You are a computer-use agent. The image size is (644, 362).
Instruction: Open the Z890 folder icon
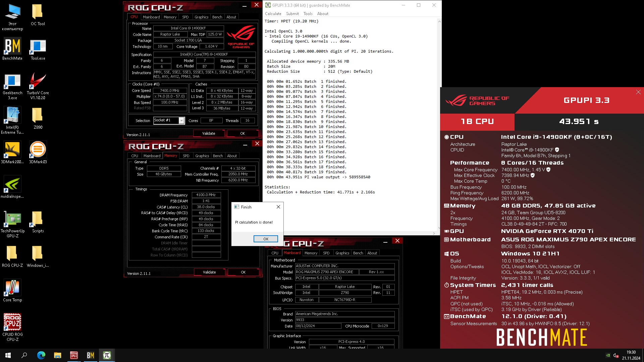[38, 118]
